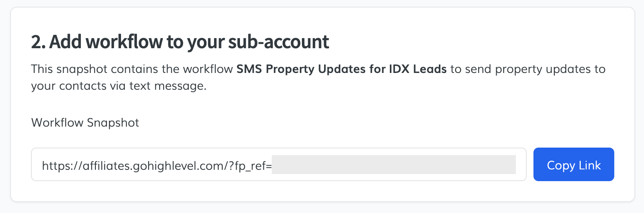644x213 pixels.
Task: Click the step number "2." in the heading
Action: click(38, 42)
